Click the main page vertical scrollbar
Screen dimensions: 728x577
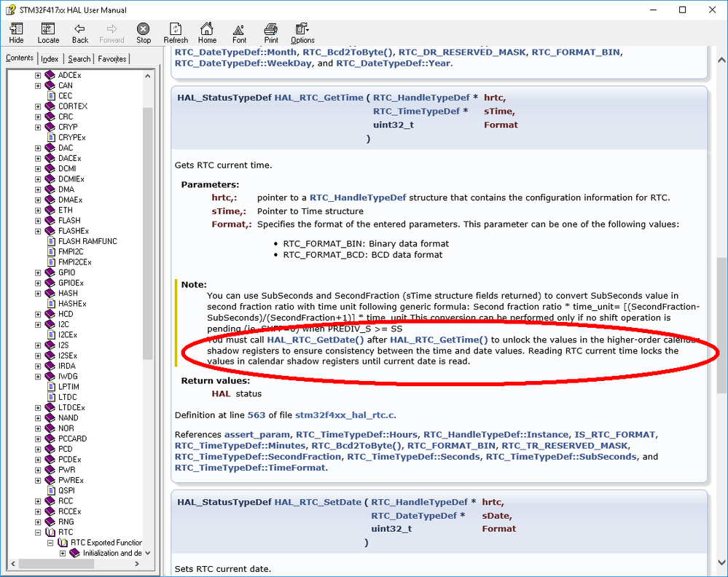(721, 325)
